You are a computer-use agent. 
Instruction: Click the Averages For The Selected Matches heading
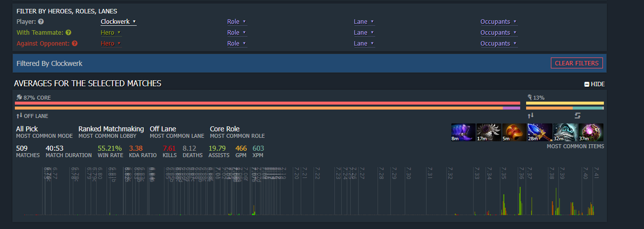coord(88,84)
